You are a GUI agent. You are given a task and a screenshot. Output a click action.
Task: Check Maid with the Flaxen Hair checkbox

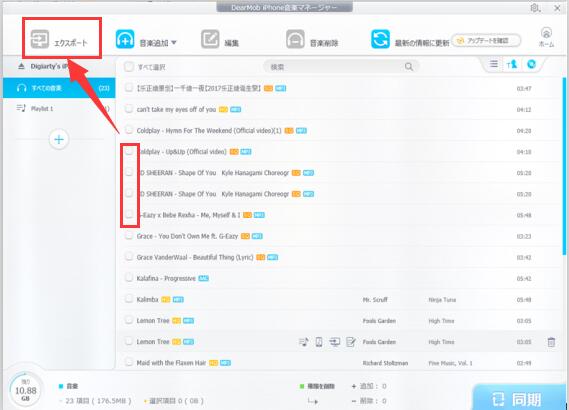pos(128,362)
